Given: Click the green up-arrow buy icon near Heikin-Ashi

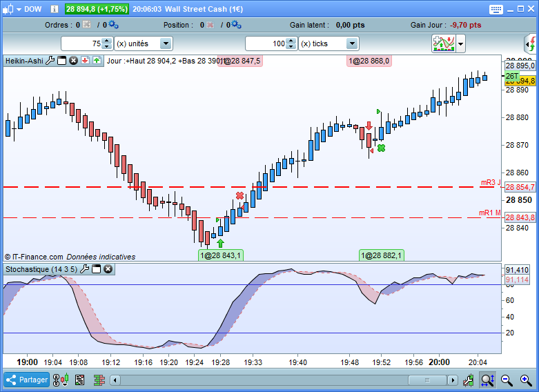Looking at the screenshot, I should click(97, 61).
